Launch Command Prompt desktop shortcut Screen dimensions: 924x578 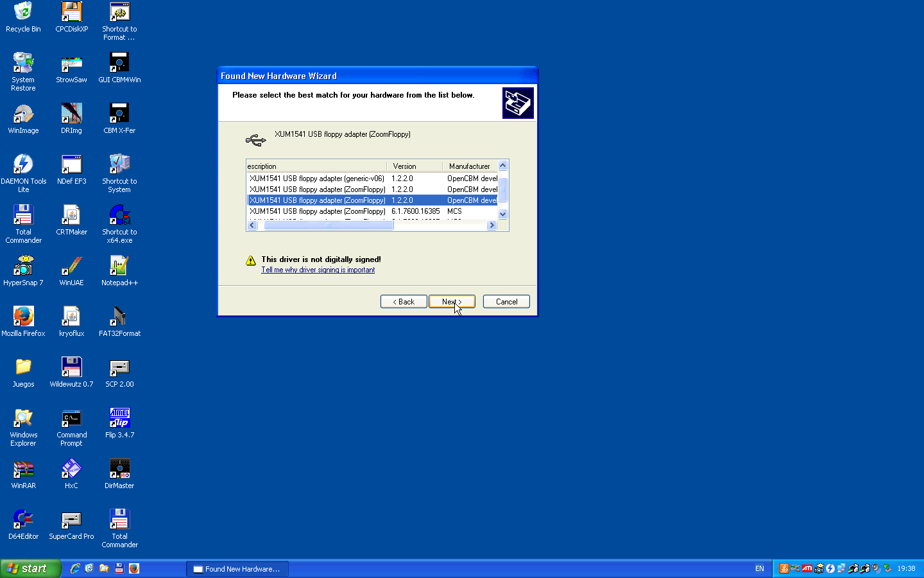point(71,427)
